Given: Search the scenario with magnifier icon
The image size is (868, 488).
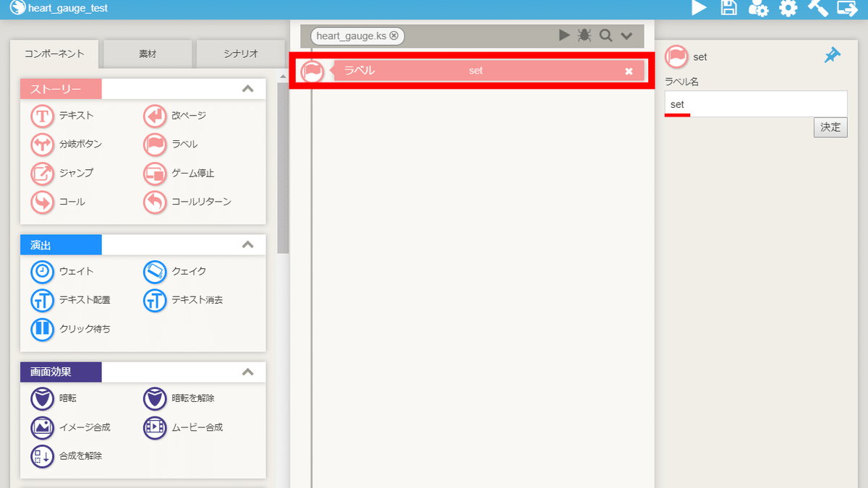Looking at the screenshot, I should (606, 35).
